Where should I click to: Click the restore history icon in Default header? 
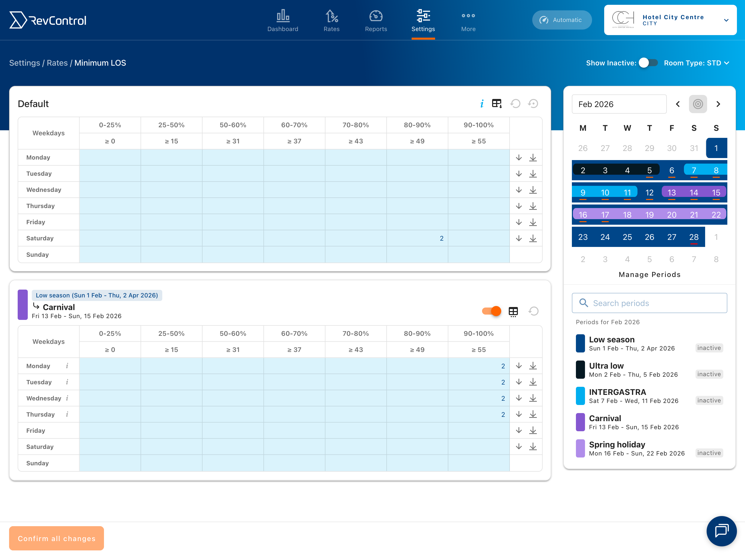pos(533,104)
